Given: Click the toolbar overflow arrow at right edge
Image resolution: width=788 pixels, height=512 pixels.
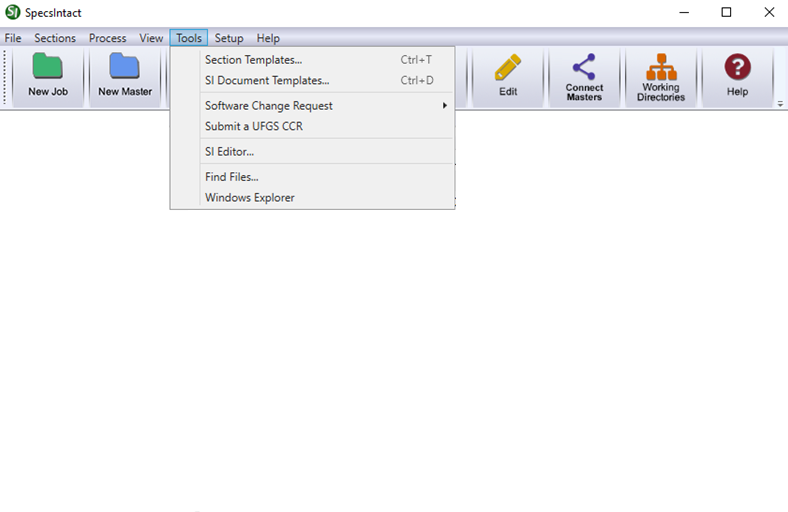Looking at the screenshot, I should coord(780,104).
